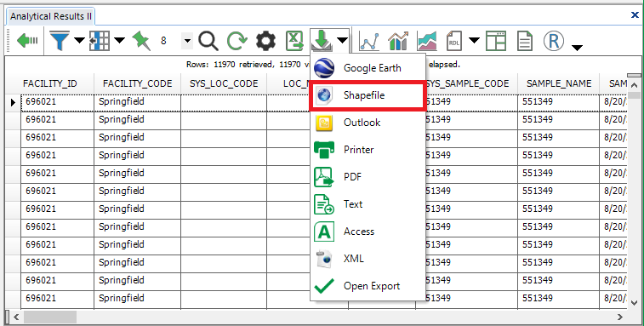Viewport: 644px width, 326px height.
Task: Click horizontal scrollbar left arrow
Action: click(x=16, y=317)
